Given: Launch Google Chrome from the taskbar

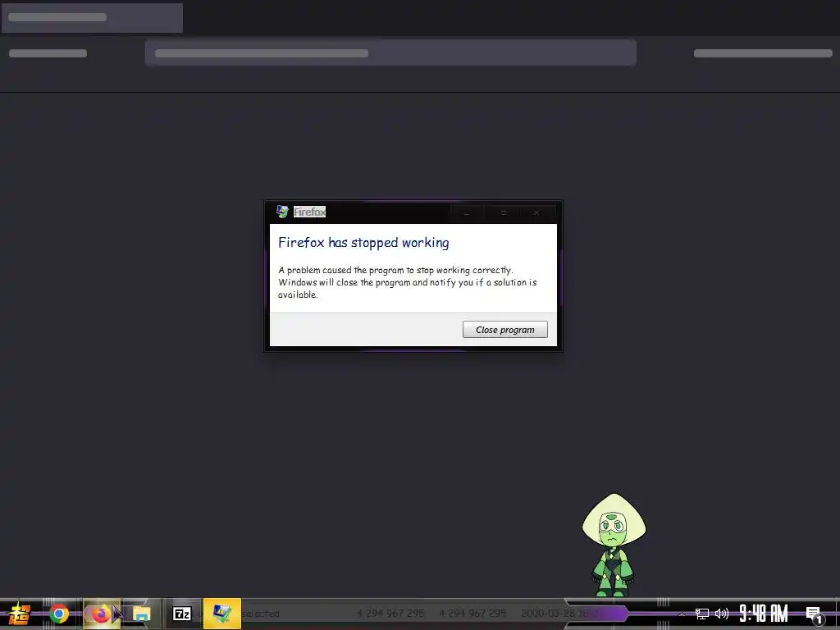Looking at the screenshot, I should (x=59, y=614).
